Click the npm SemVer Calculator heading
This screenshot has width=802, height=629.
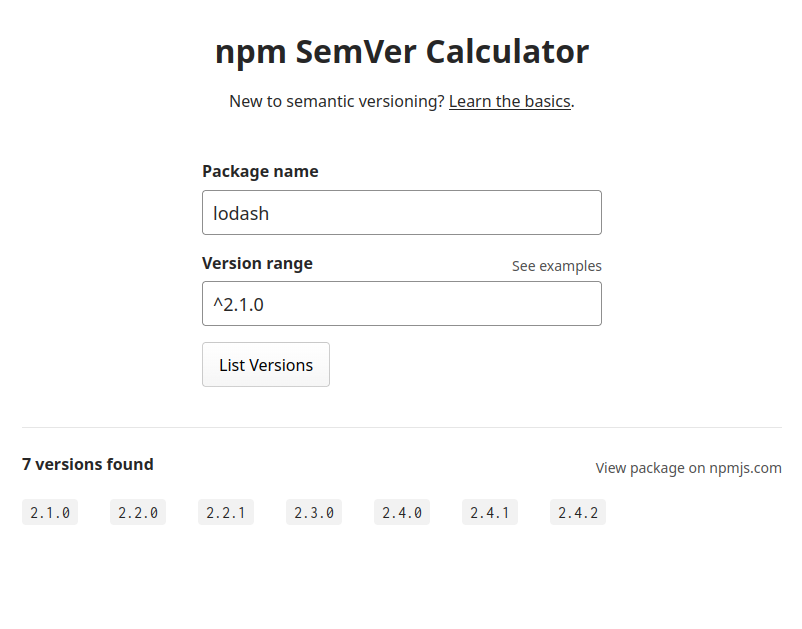click(401, 52)
